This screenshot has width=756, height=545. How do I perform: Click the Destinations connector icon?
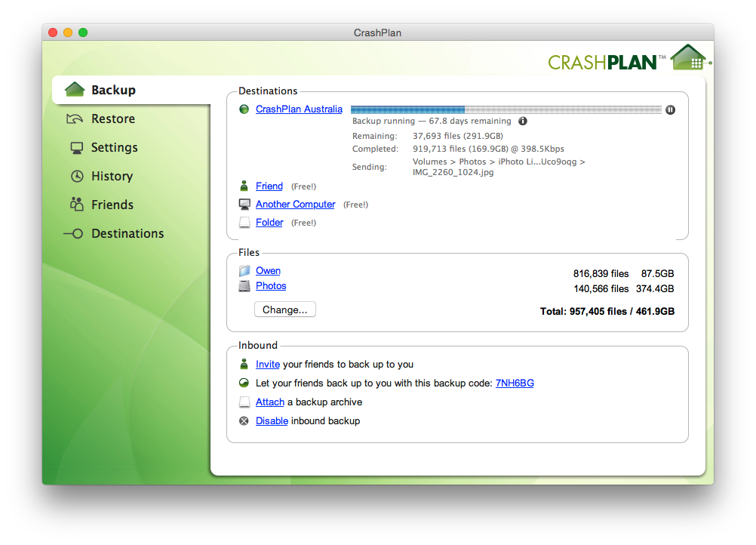(73, 233)
